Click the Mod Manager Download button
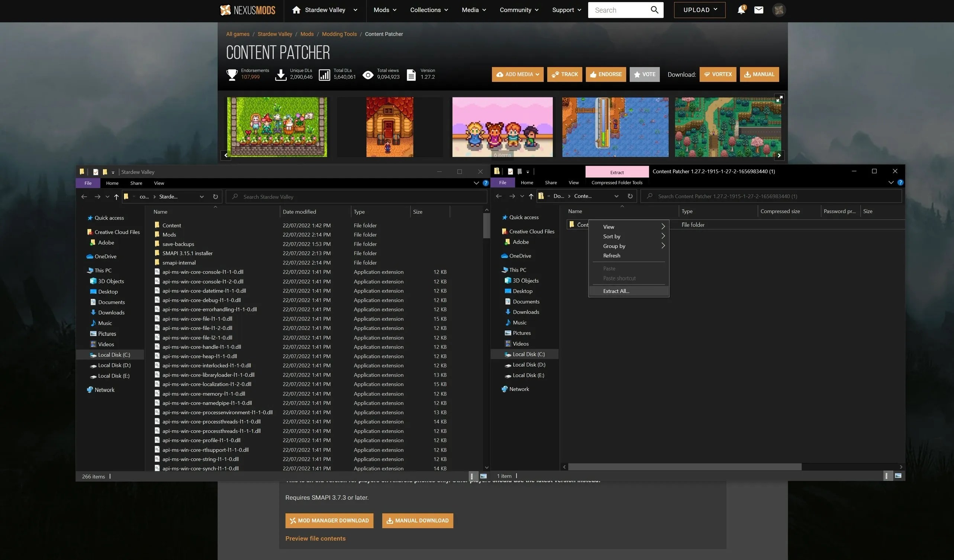954x560 pixels. pos(329,520)
